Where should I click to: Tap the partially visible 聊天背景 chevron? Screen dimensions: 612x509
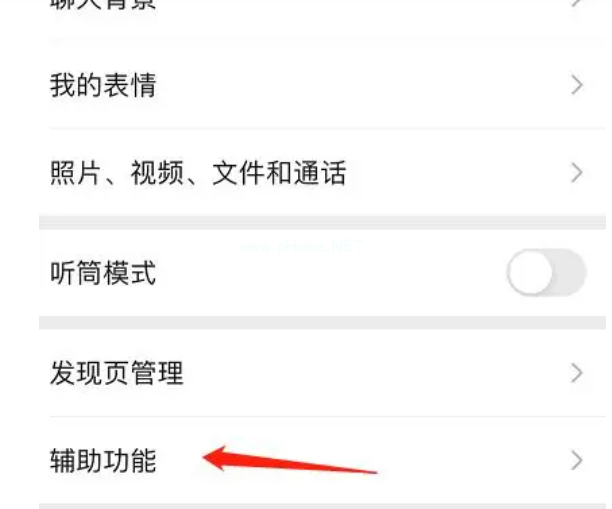(x=577, y=4)
